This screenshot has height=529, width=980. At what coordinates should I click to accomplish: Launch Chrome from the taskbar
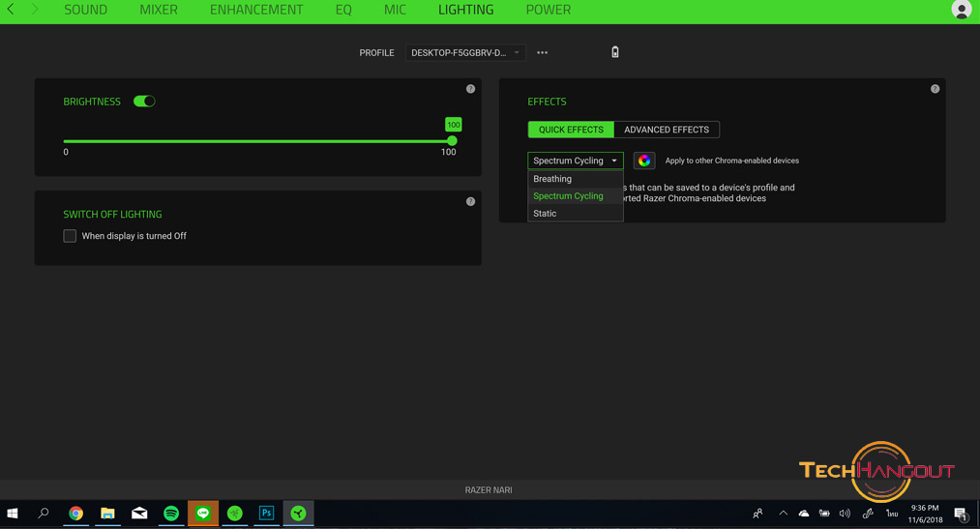(75, 514)
